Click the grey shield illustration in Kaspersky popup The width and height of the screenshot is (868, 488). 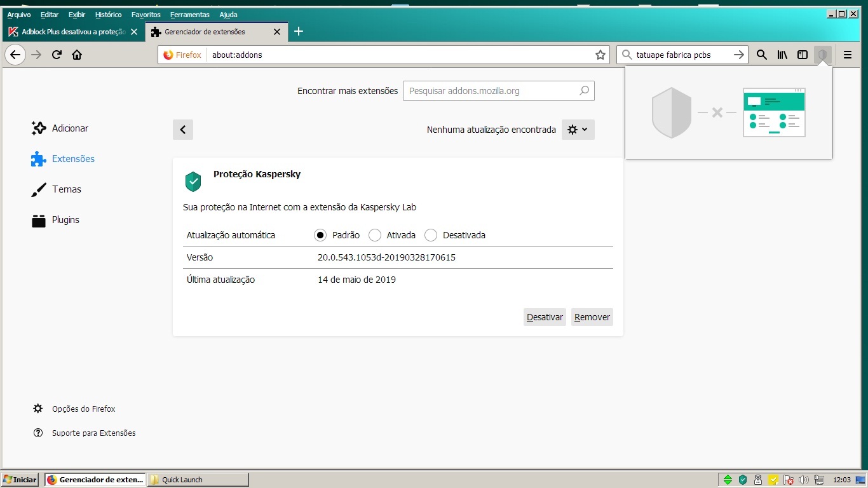pos(672,112)
